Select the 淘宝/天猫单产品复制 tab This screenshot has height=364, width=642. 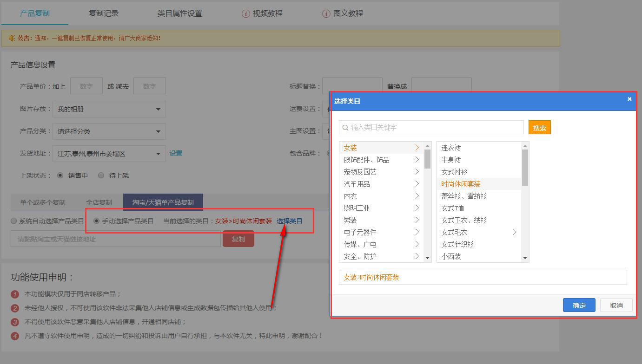point(163,202)
